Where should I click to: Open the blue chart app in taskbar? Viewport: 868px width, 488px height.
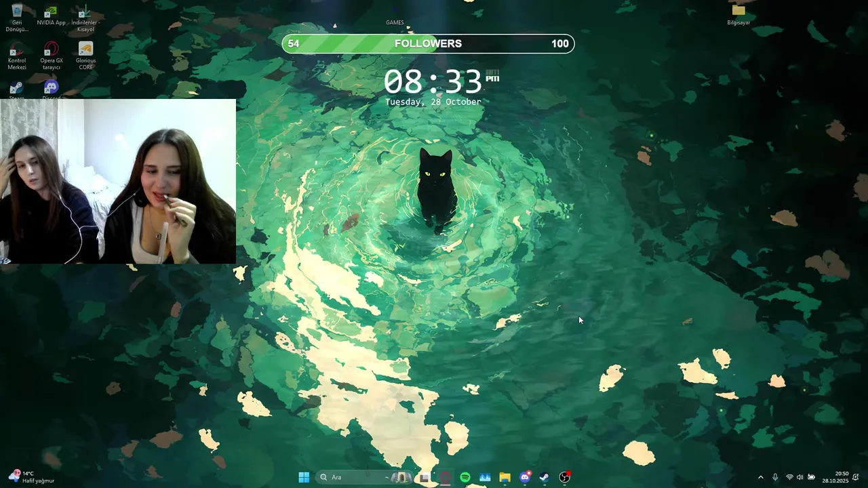[x=485, y=477]
